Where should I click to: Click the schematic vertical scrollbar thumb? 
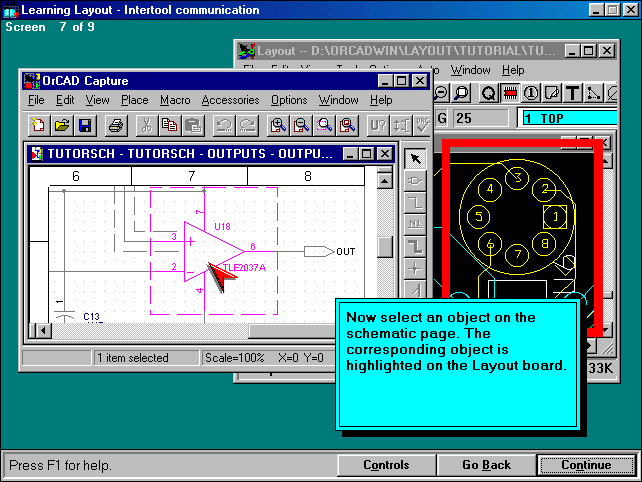(385, 247)
